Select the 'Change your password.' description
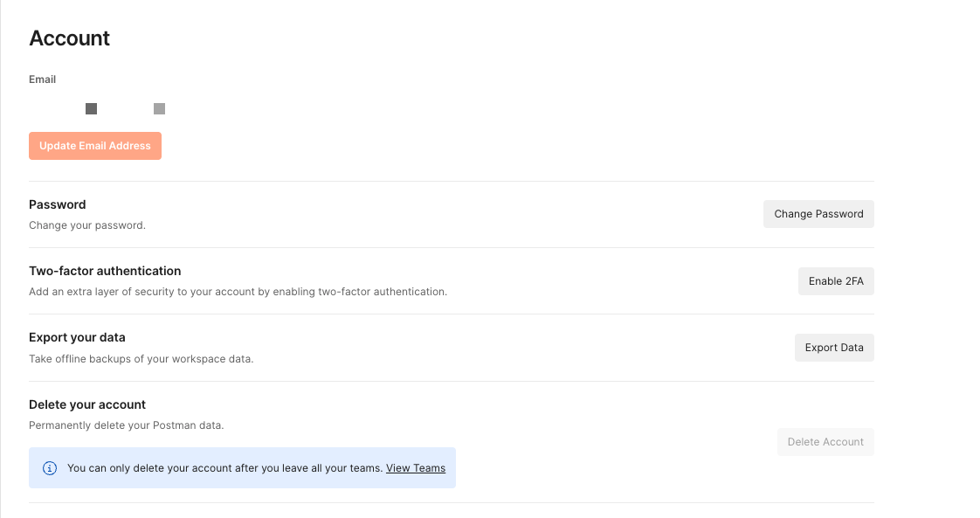This screenshot has width=980, height=518. click(86, 225)
